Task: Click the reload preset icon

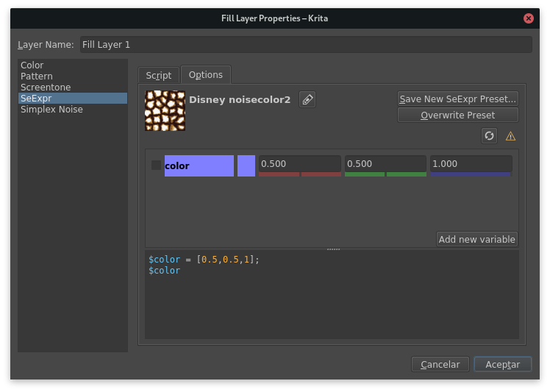Action: pyautogui.click(x=489, y=135)
